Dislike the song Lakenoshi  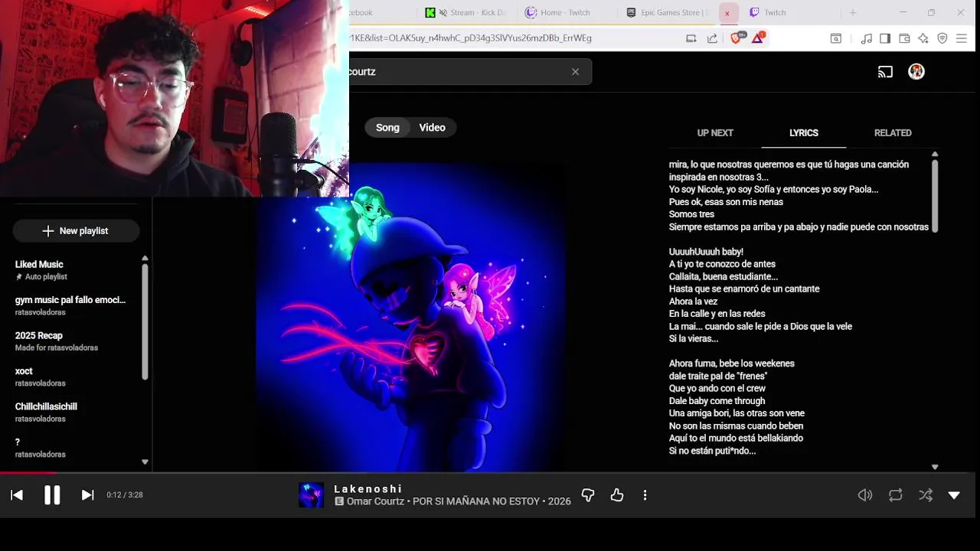click(588, 495)
